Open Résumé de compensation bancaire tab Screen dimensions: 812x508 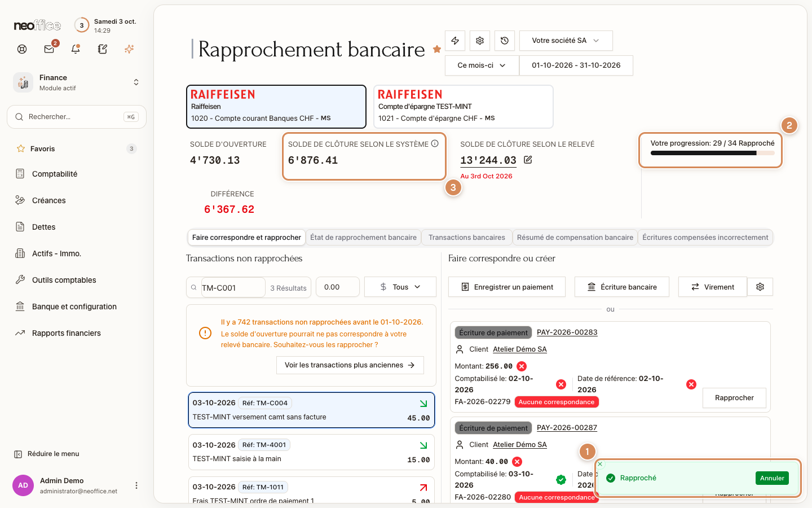point(575,238)
